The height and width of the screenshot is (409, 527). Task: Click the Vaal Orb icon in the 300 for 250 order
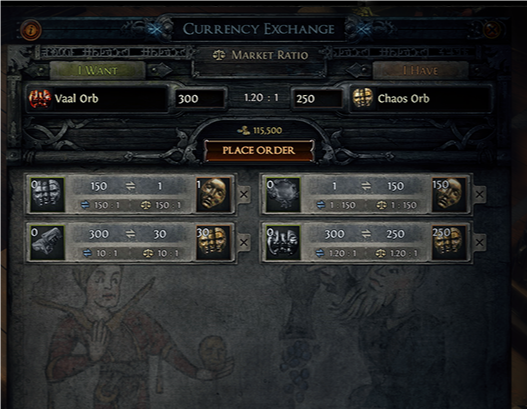283,242
